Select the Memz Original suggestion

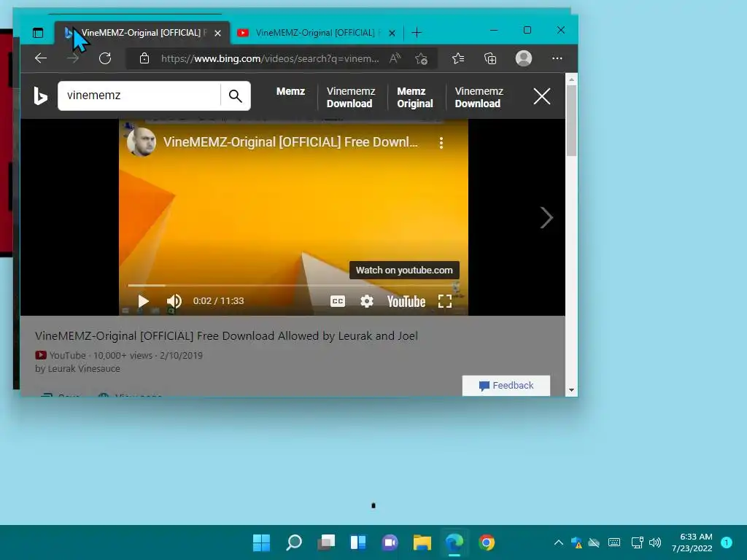tap(415, 97)
